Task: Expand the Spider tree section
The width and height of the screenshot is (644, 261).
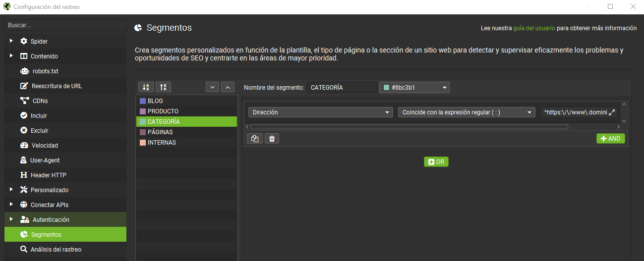Action: (x=11, y=41)
